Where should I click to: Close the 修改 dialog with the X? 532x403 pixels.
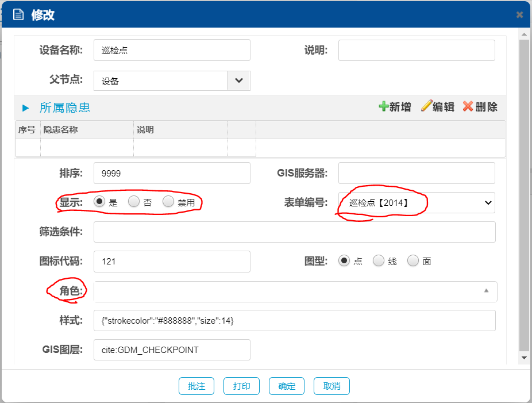tap(519, 15)
